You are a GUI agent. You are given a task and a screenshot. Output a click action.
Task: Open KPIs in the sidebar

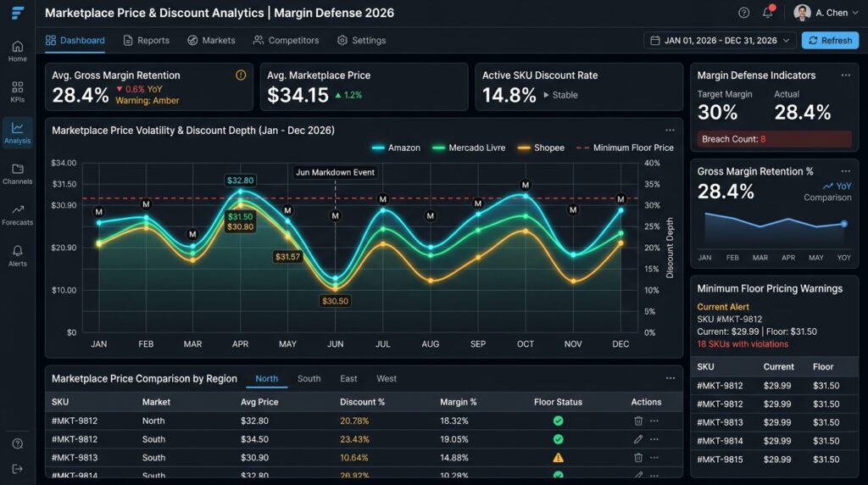(x=18, y=92)
